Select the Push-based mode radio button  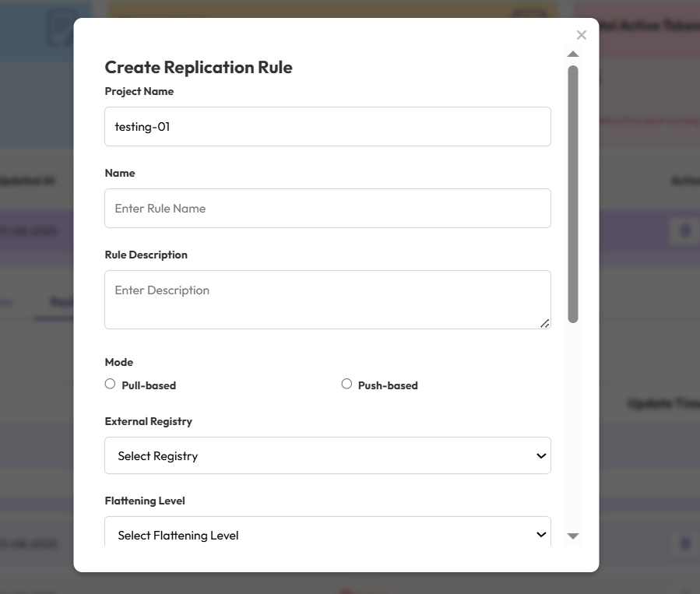tap(346, 384)
